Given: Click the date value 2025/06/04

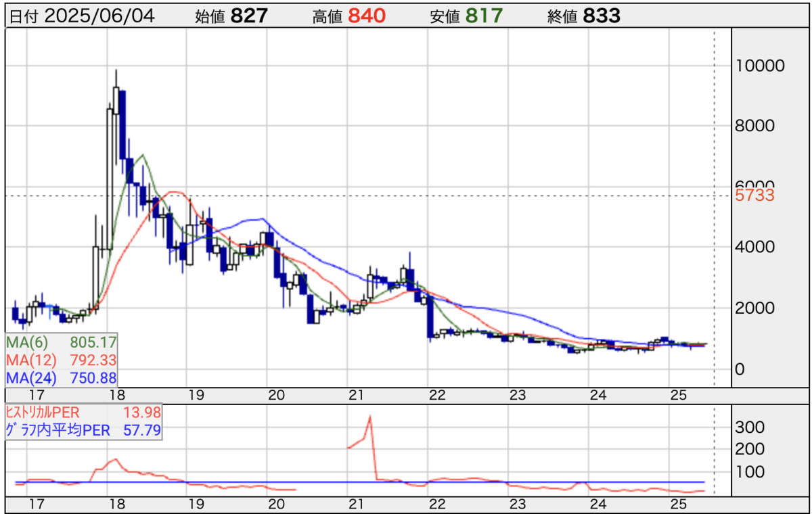Looking at the screenshot, I should tap(99, 16).
